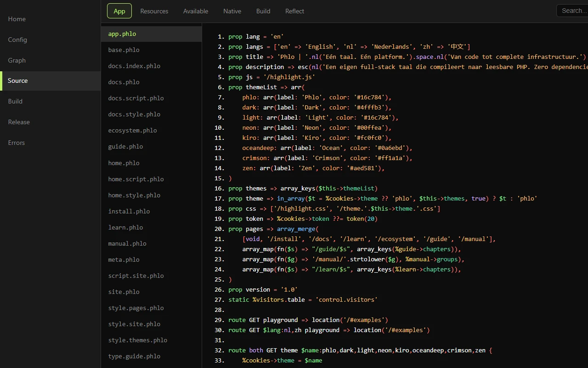
Task: Open the Native tab
Action: [232, 11]
